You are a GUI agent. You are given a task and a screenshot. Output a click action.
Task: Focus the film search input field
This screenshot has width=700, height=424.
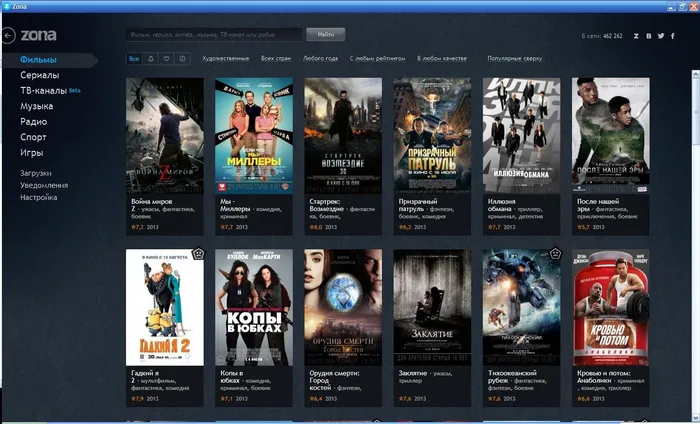coord(214,34)
